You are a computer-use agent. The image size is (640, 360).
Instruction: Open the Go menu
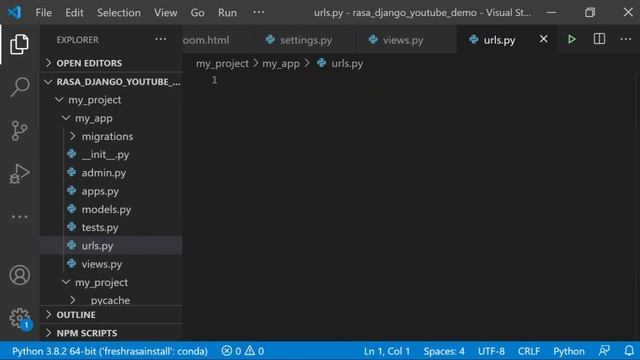(198, 13)
